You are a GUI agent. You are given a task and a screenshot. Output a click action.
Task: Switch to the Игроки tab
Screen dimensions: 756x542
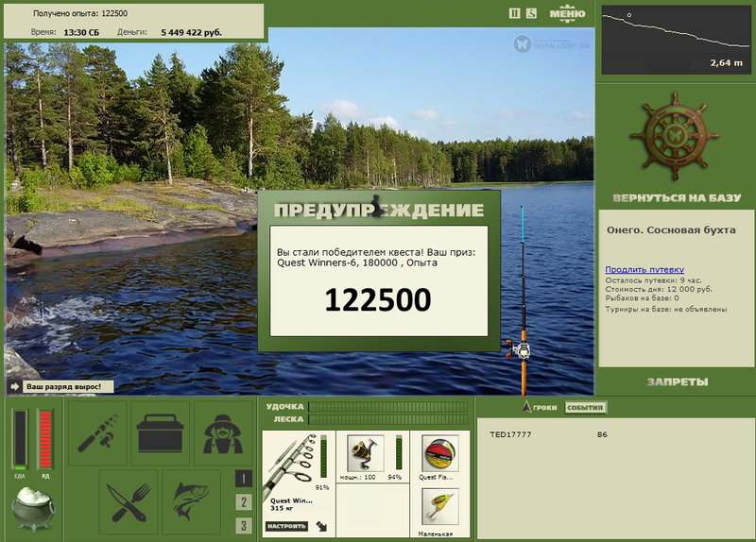(540, 408)
